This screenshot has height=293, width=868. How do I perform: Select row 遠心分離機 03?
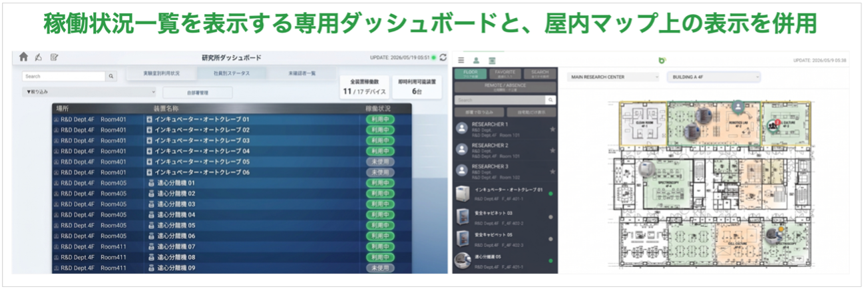(232, 204)
